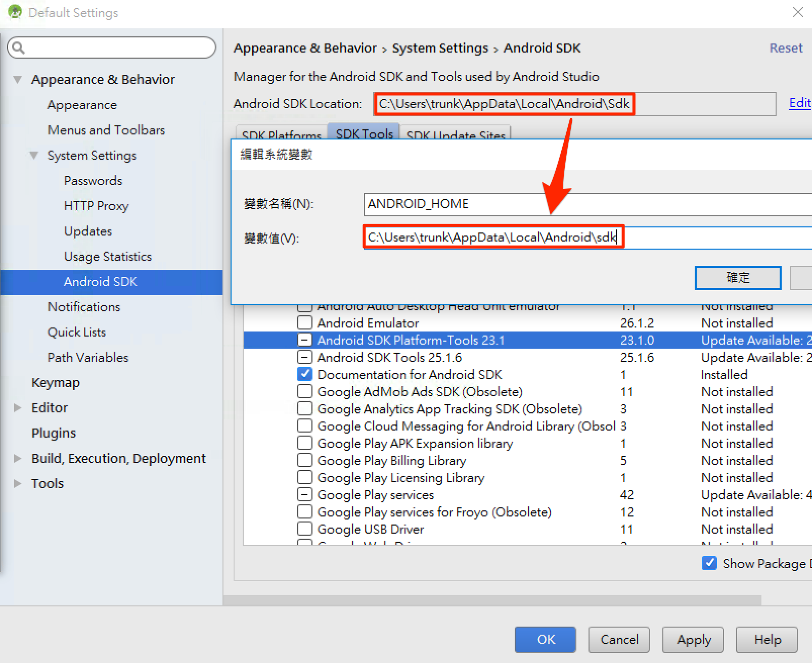Open Path Variables settings
The height and width of the screenshot is (663, 812).
(88, 357)
